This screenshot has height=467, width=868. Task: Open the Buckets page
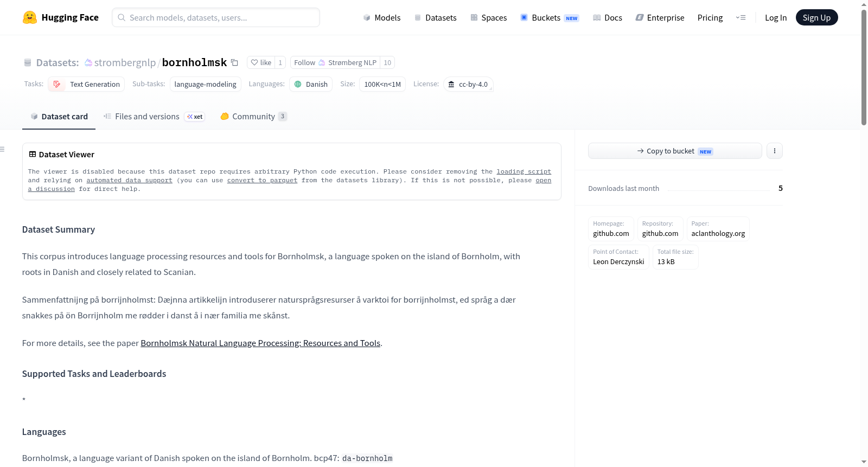(x=550, y=17)
